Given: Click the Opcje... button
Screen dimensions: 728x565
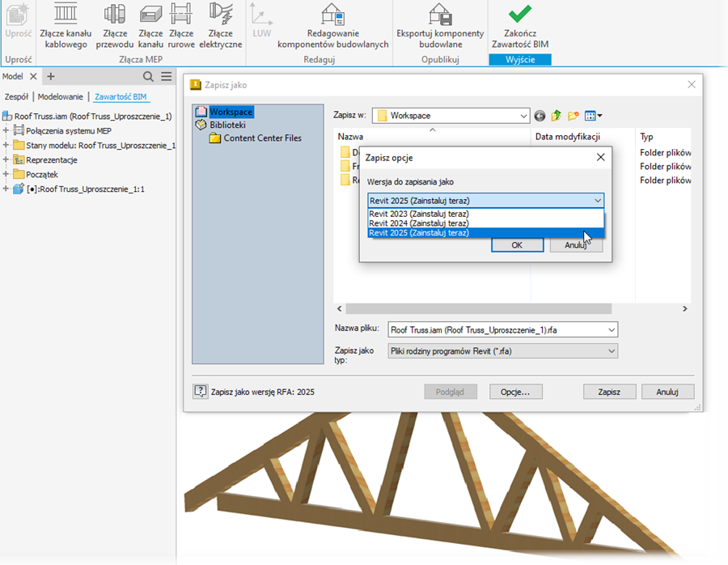Looking at the screenshot, I should click(515, 392).
